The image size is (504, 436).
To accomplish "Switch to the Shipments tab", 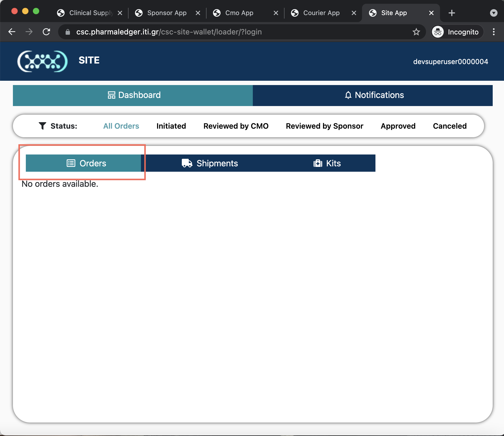I will (210, 163).
